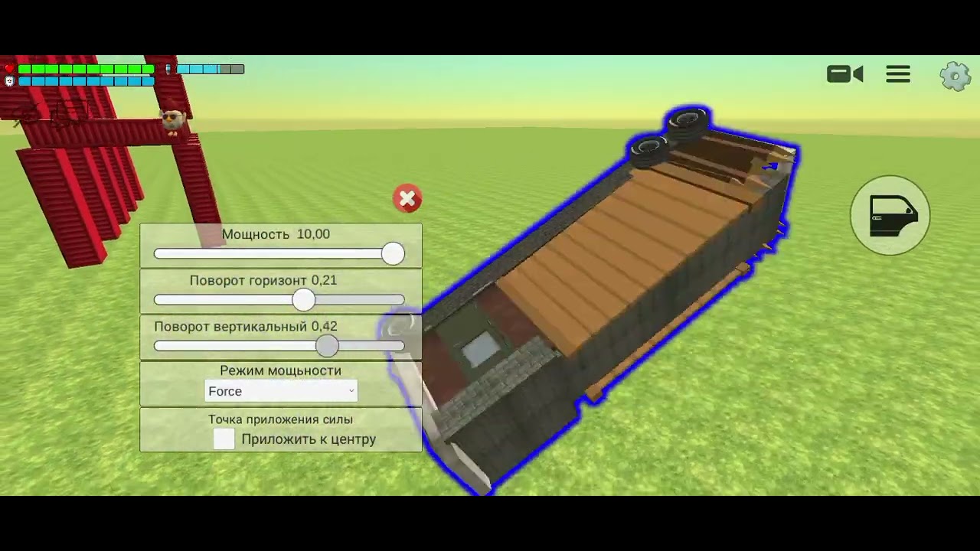Click the Мощность 10,00 label
This screenshot has height=551, width=980.
pos(276,234)
